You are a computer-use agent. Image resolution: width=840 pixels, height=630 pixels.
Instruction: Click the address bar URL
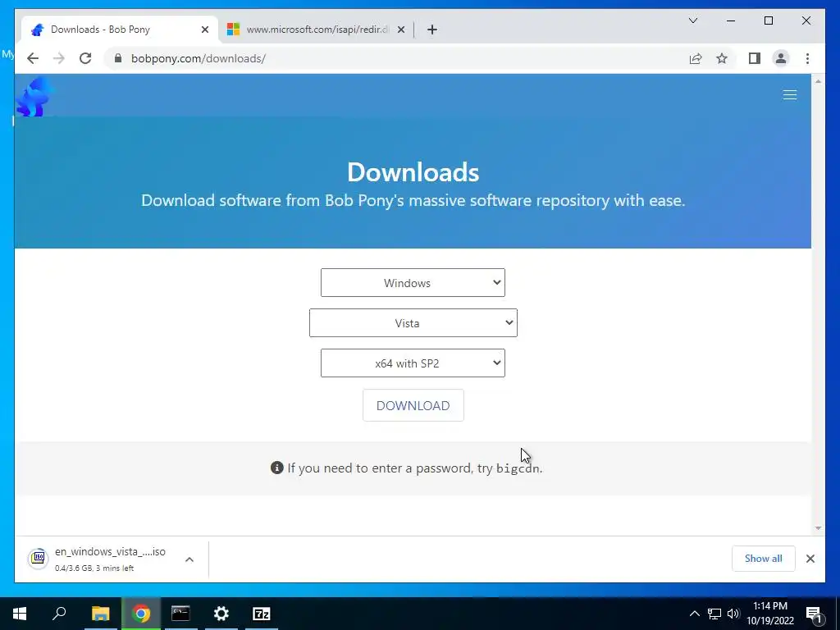[199, 58]
